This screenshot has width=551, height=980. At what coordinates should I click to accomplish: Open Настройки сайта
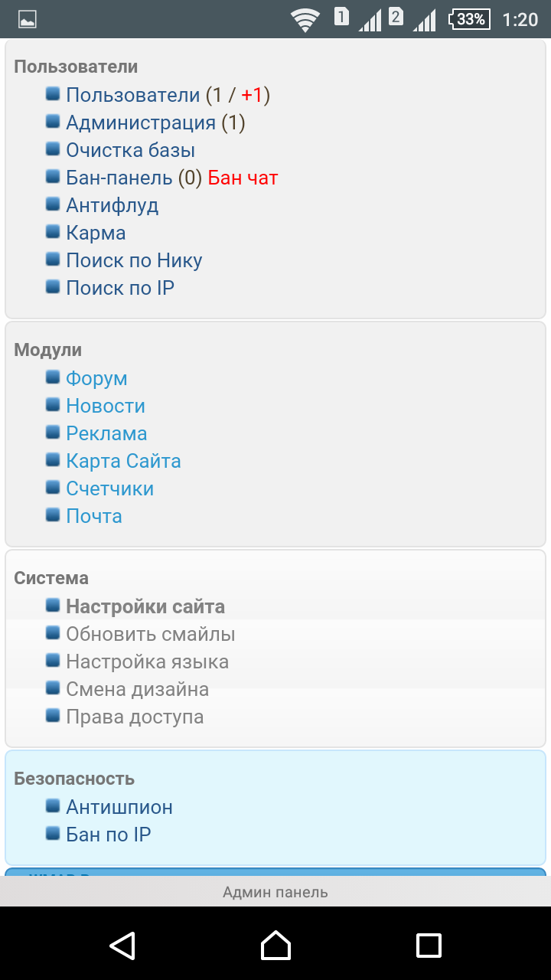point(145,606)
